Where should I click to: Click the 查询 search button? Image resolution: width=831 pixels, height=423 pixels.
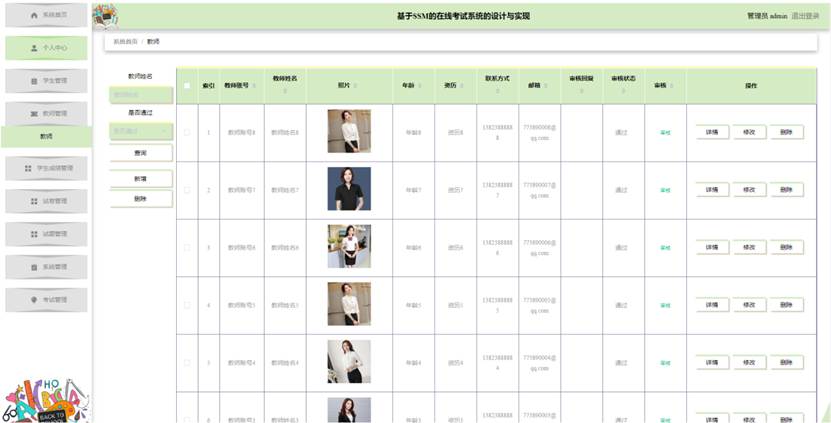141,153
